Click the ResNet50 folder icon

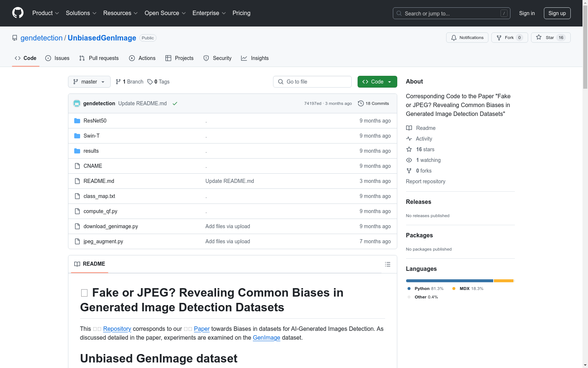77,121
